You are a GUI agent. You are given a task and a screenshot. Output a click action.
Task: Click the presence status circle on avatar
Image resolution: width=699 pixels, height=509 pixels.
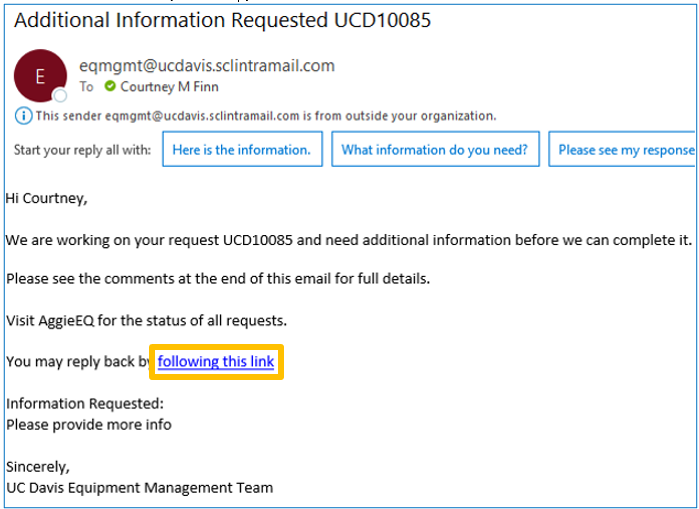(x=60, y=95)
